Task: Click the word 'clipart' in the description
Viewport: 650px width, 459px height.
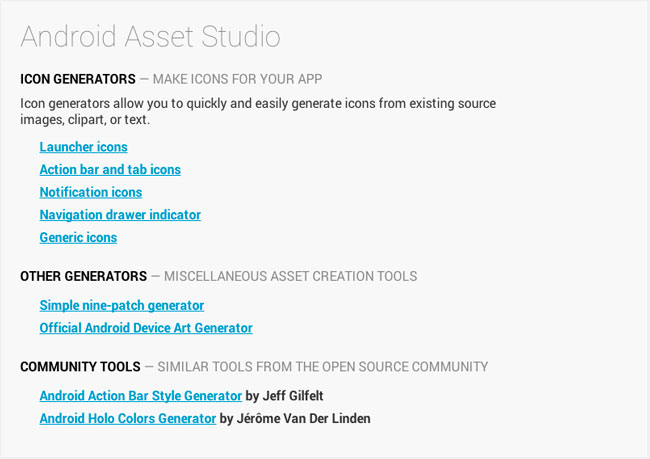Action: coord(89,120)
